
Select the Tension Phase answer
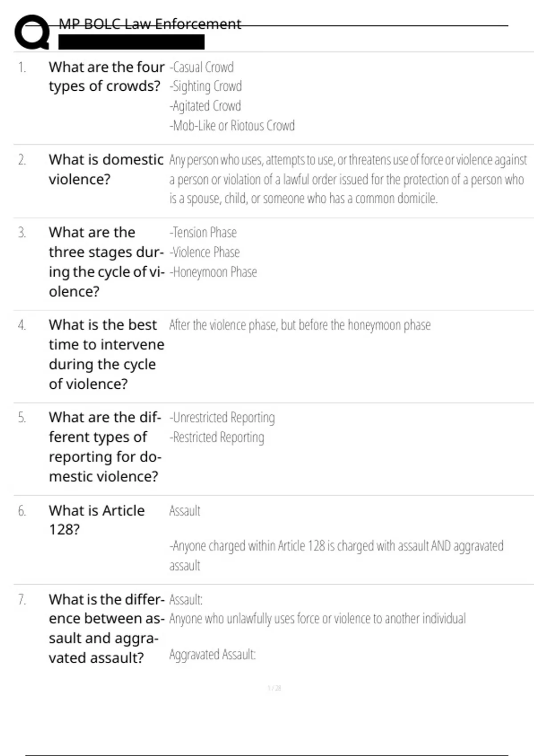tap(203, 233)
